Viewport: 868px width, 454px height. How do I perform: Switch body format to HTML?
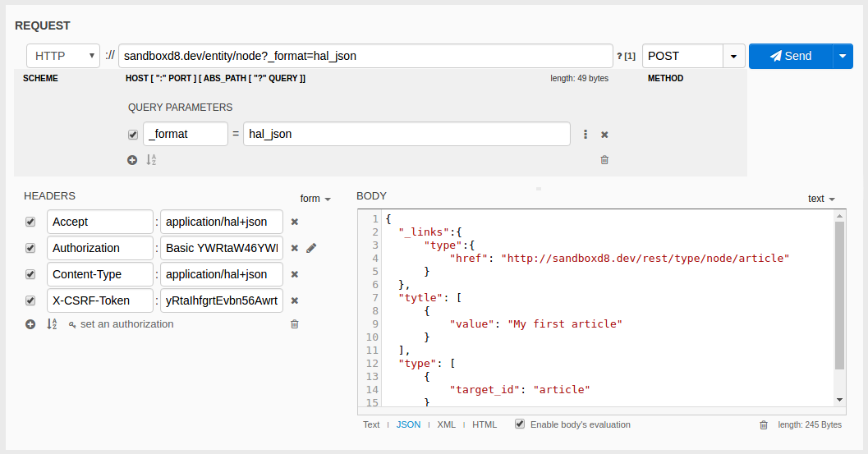click(x=485, y=425)
